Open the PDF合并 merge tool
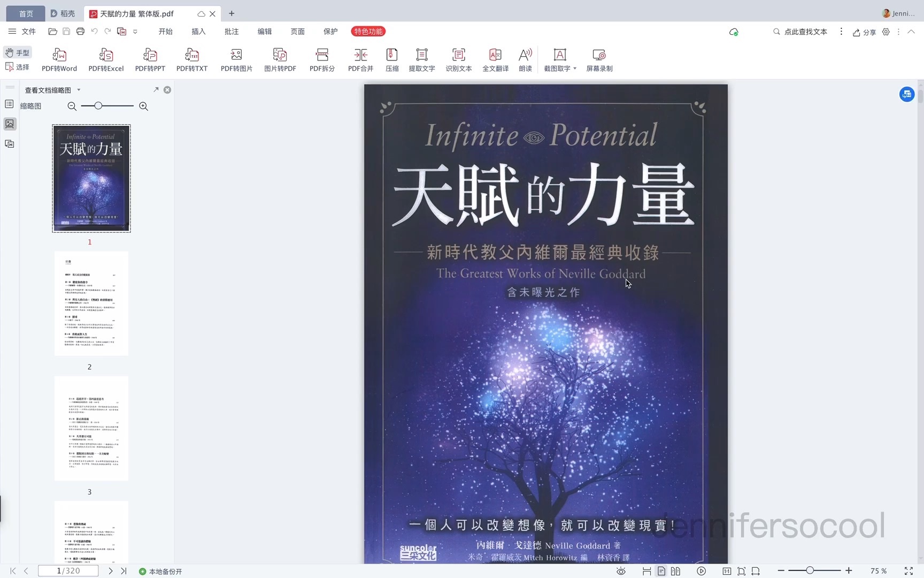Image resolution: width=924 pixels, height=578 pixels. tap(360, 60)
